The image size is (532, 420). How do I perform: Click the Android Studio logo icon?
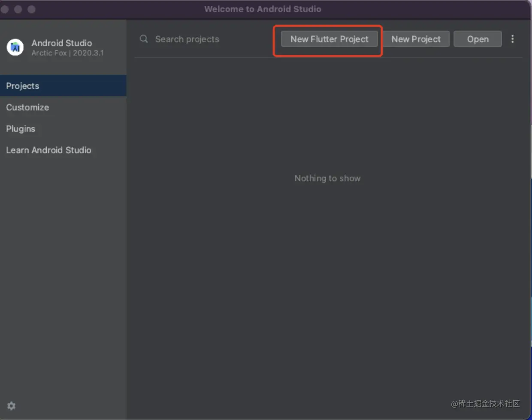pyautogui.click(x=15, y=47)
